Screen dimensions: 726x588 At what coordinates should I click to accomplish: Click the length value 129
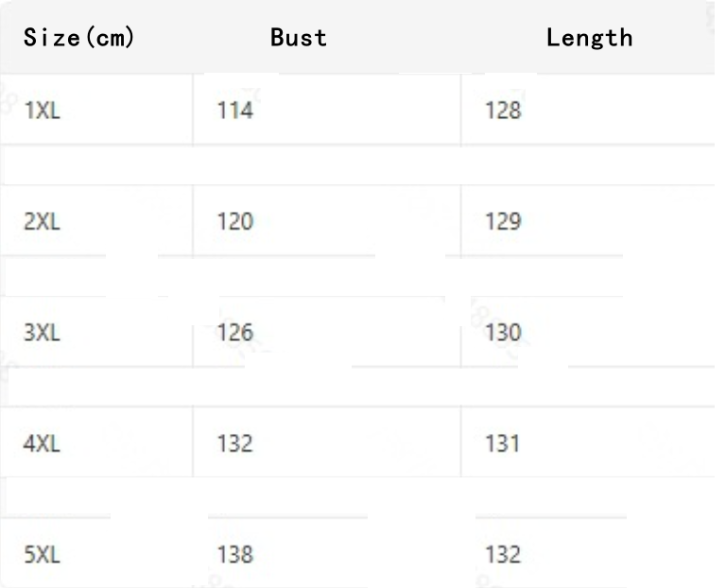(x=502, y=222)
